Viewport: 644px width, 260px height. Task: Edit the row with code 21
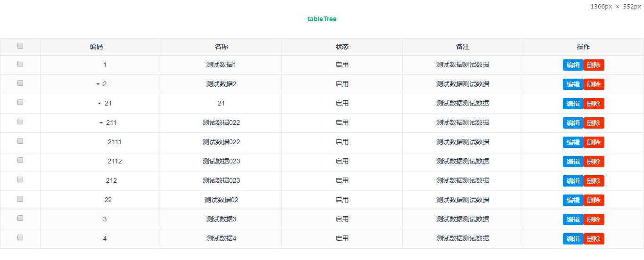[x=573, y=104]
